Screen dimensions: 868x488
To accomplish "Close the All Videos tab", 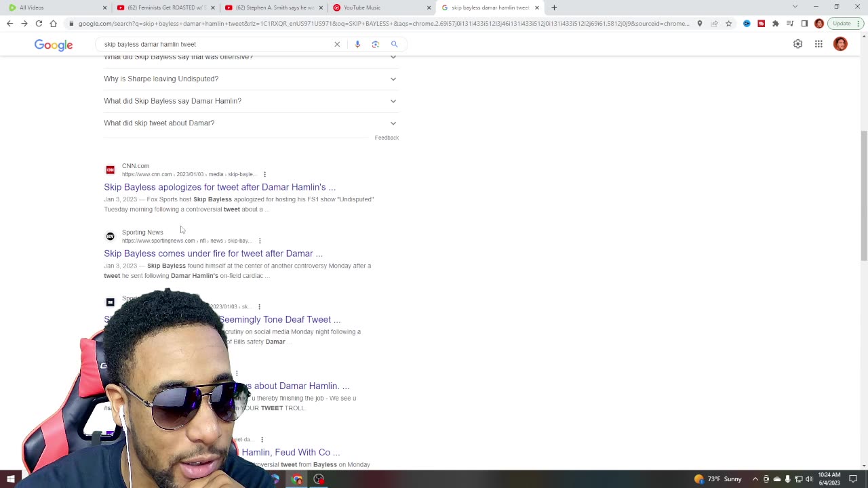I will (104, 7).
